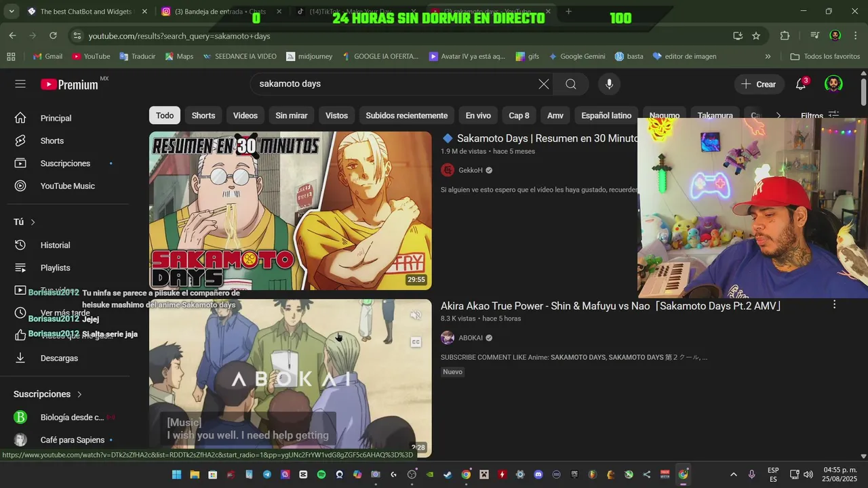Bookmark this page with star icon

coord(756,36)
